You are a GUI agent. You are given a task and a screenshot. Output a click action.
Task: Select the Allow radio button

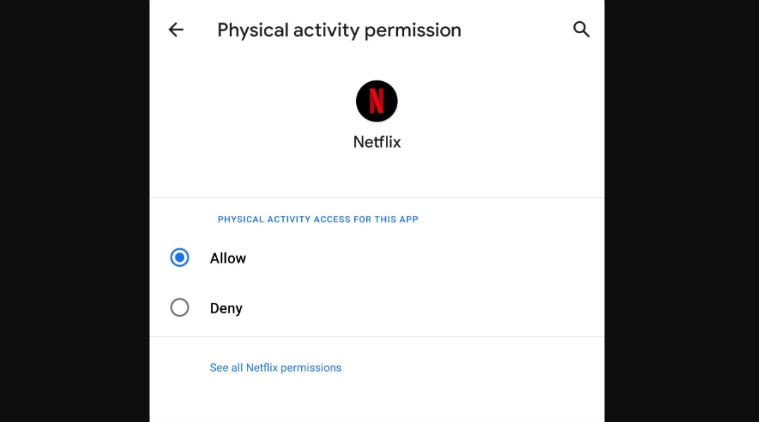point(180,258)
